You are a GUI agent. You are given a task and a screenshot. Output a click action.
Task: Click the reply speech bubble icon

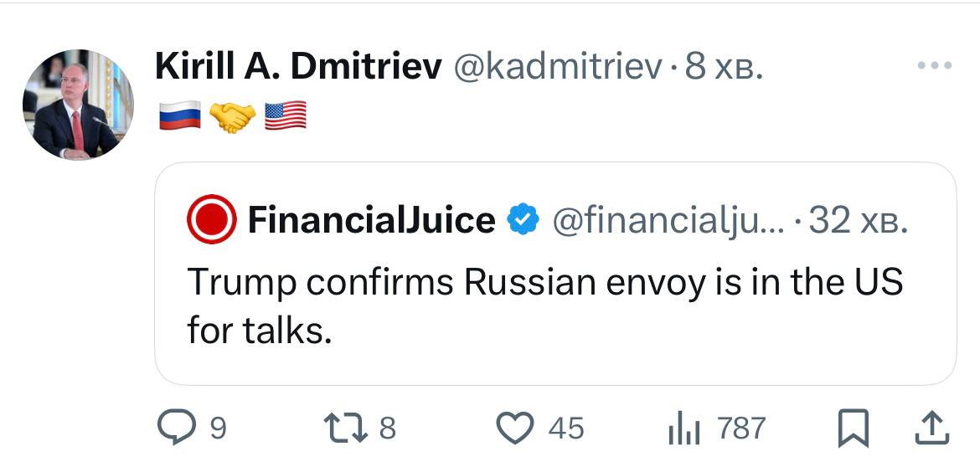click(175, 428)
